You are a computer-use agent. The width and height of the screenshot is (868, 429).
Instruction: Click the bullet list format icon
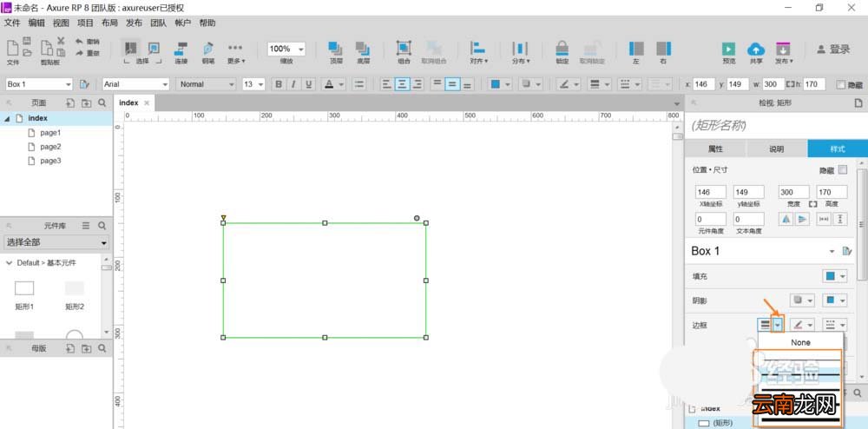(360, 84)
